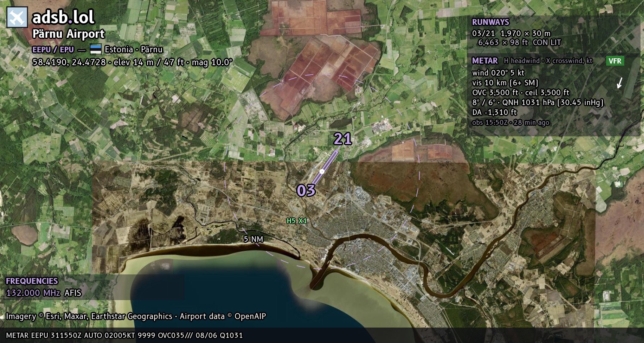Click the 03/21 1,970 × 30 m runway row
Viewport: 644px width, 343px height.
(511, 33)
